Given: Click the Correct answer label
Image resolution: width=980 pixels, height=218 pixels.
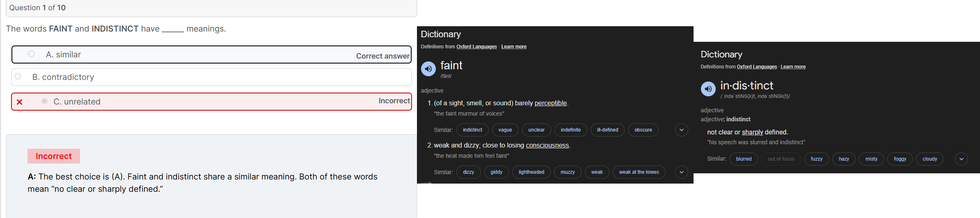Looking at the screenshot, I should pos(382,56).
